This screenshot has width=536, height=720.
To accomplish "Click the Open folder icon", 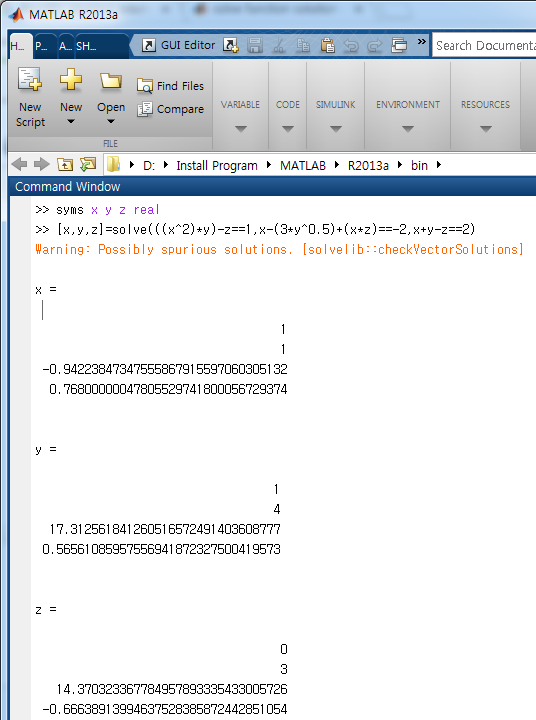I will click(111, 80).
